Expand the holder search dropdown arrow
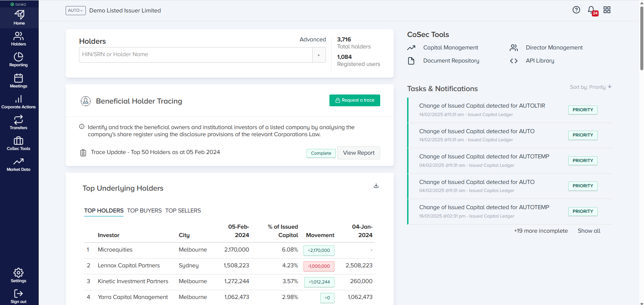This screenshot has height=305, width=644. [x=319, y=55]
